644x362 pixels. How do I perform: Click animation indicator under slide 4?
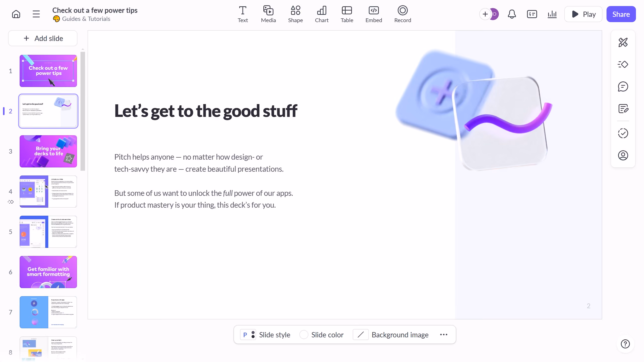(x=11, y=202)
